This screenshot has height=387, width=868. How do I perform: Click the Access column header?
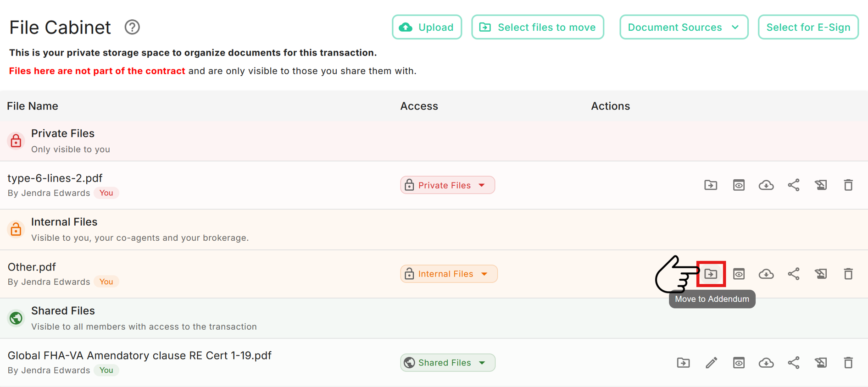[419, 106]
